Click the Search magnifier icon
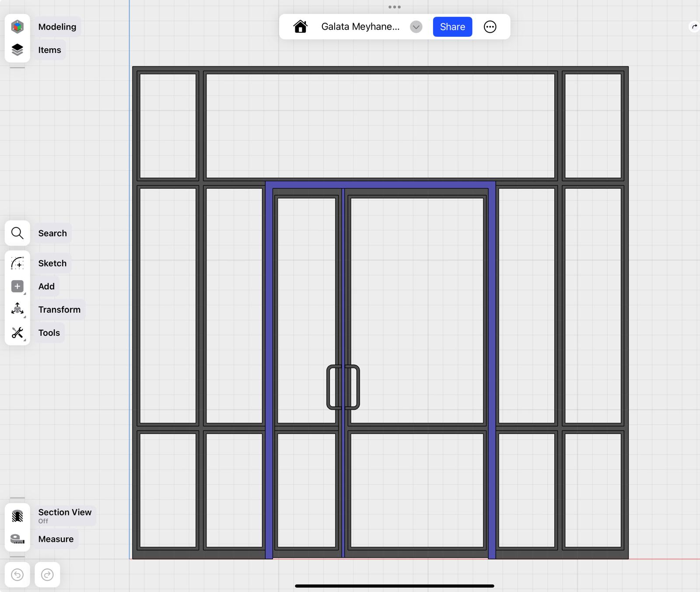 pos(17,233)
